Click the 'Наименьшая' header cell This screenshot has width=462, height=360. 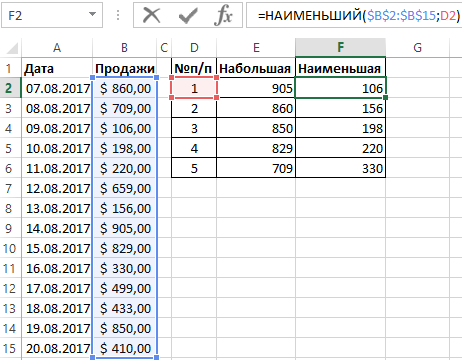[x=340, y=68]
